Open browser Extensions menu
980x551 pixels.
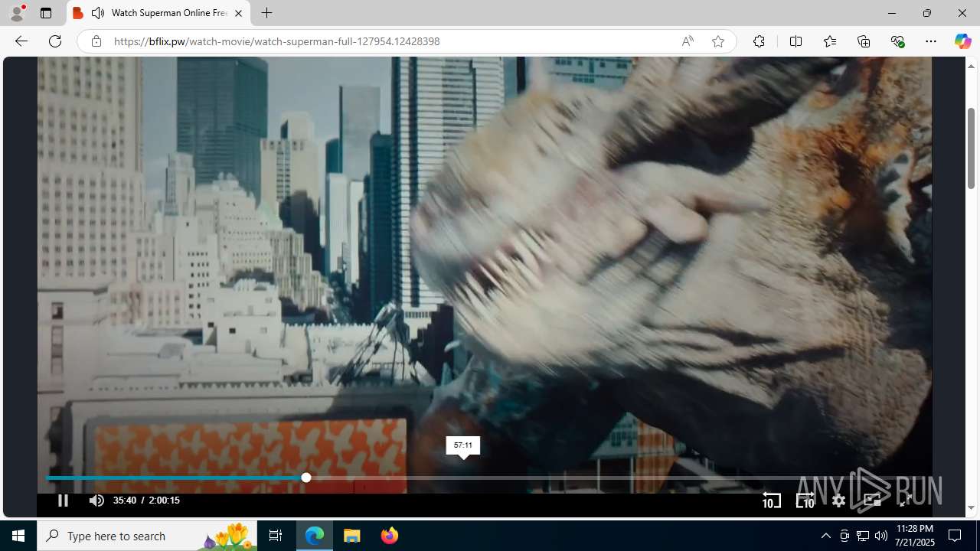coord(759,41)
